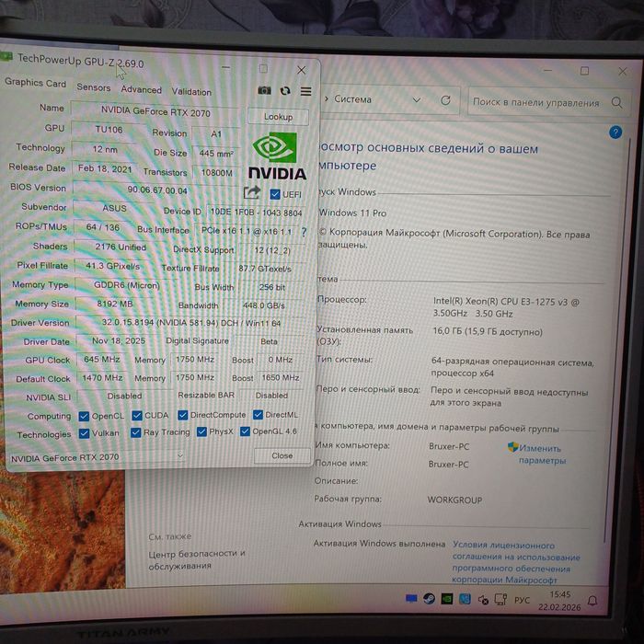Click the muted volume tray icon
This screenshot has height=644, width=644.
point(483,600)
